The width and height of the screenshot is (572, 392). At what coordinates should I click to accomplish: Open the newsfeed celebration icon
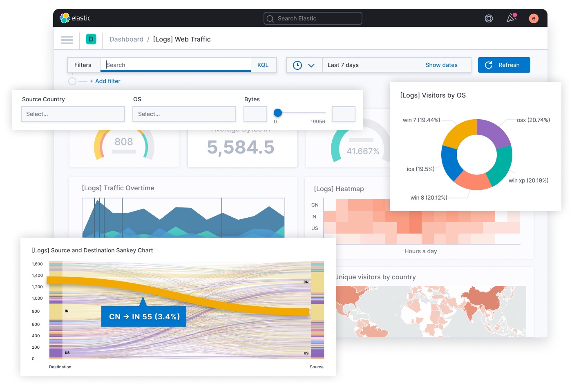(511, 18)
